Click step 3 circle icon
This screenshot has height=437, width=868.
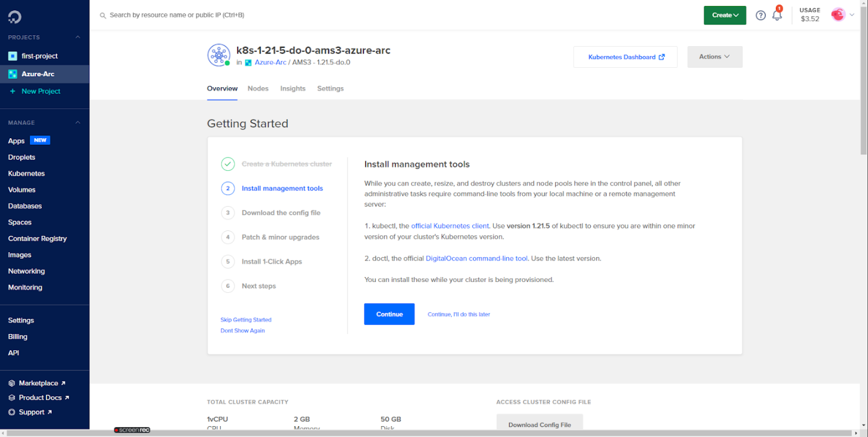click(x=227, y=213)
